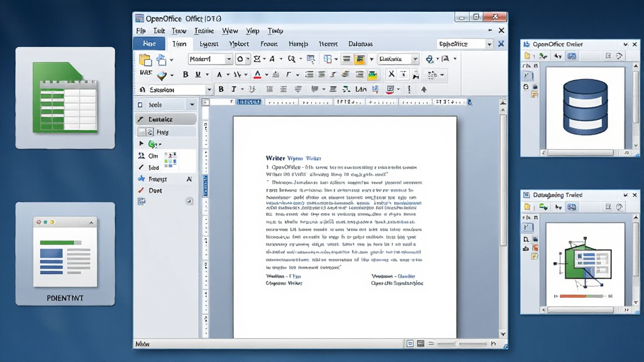Click the database cylinder thumbnail in the Drdiet window
Screen dimensions: 644x362
(x=586, y=107)
